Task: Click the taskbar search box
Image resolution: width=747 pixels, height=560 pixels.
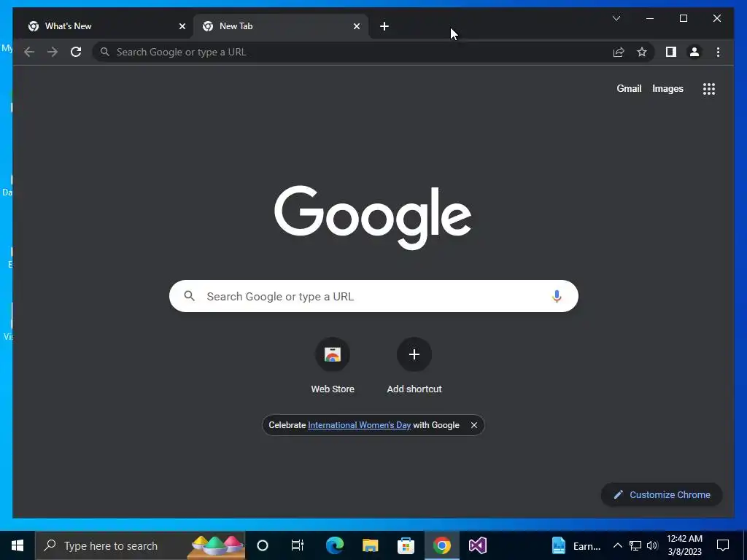Action: (x=140, y=545)
